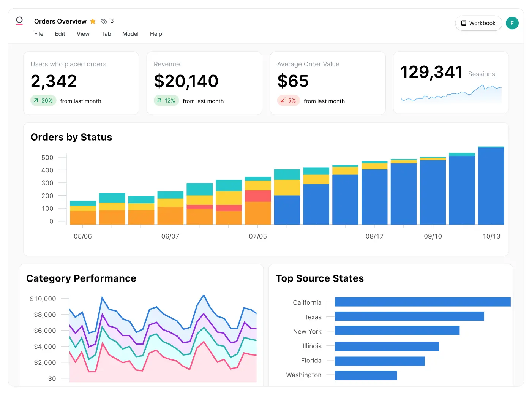
Task: Open the View menu
Action: point(83,34)
